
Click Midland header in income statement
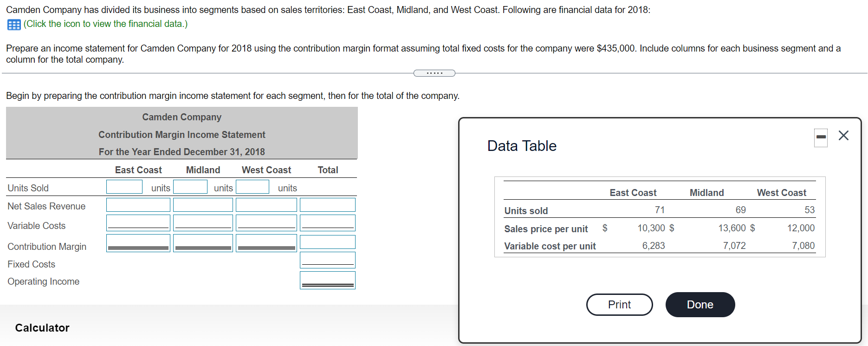pos(203,170)
